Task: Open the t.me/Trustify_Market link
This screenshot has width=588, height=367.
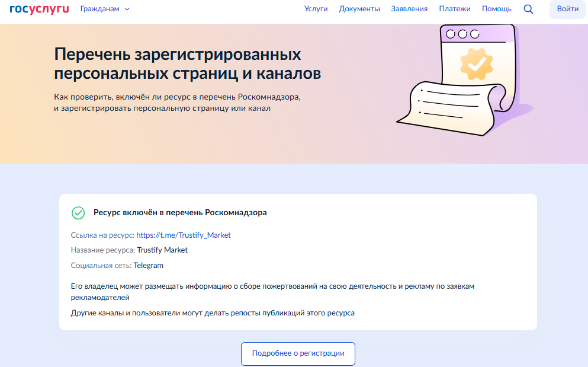Action: 184,235
